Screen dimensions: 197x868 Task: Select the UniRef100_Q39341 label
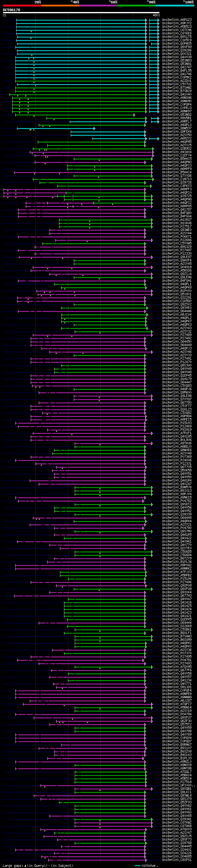(x=177, y=819)
